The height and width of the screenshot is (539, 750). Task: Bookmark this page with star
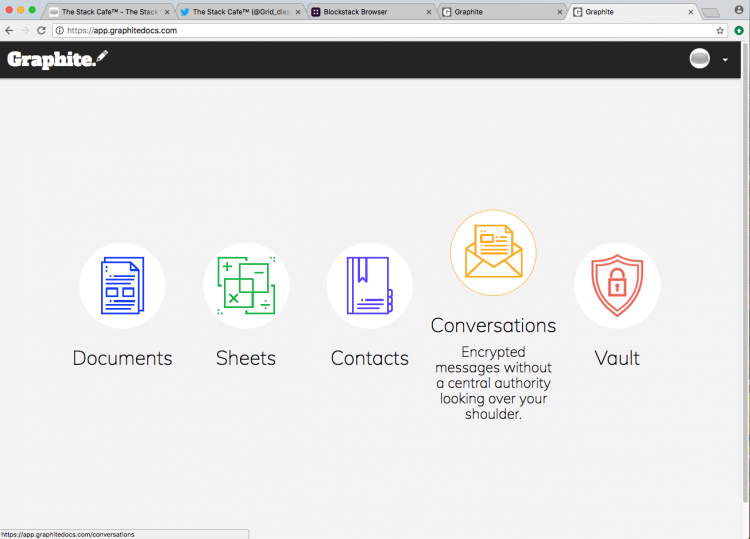[720, 31]
